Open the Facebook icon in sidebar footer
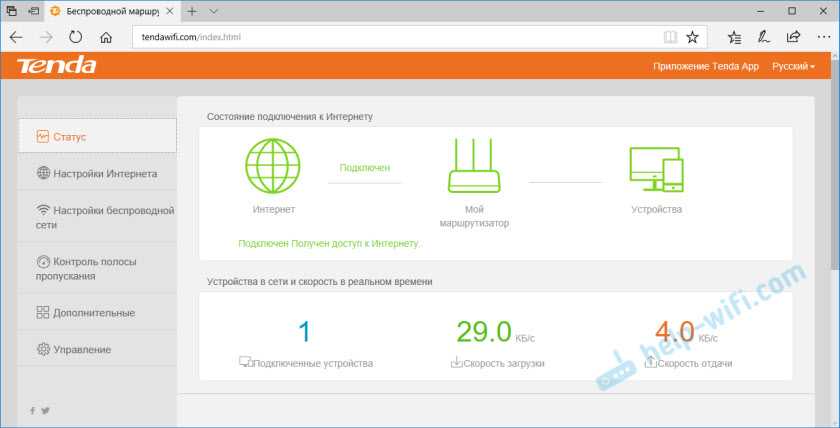 32,410
